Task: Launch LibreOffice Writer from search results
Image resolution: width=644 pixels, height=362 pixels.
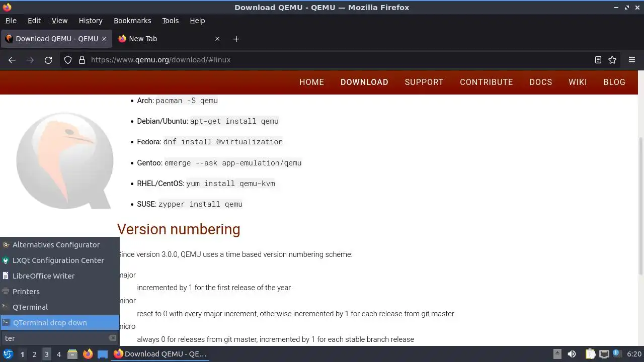Action: 60,276
